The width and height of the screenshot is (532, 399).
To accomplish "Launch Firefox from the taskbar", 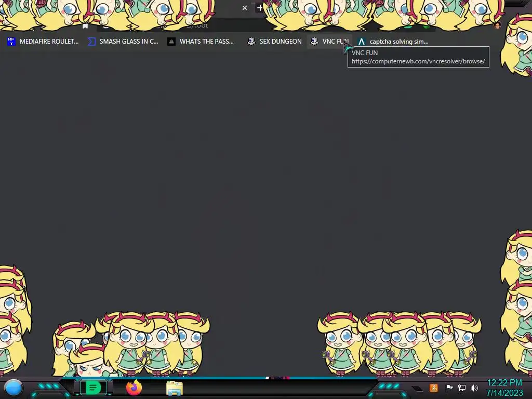I will [x=134, y=388].
